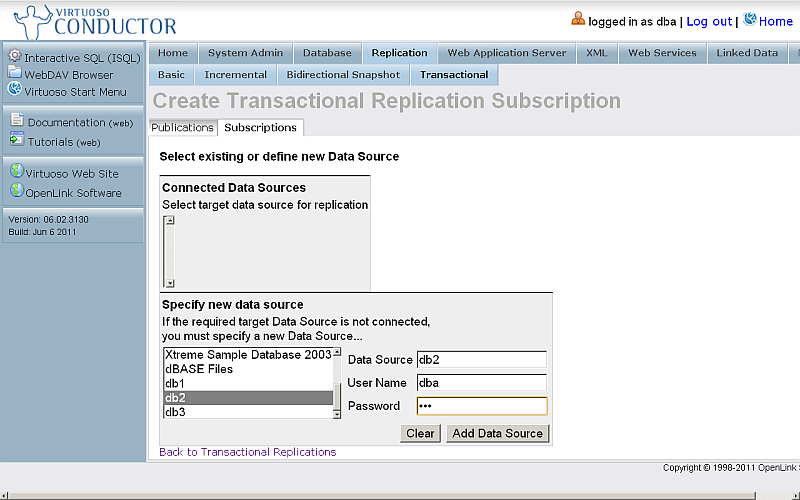Click the logged-in user icon
Image resolution: width=800 pixels, height=500 pixels.
(x=578, y=19)
